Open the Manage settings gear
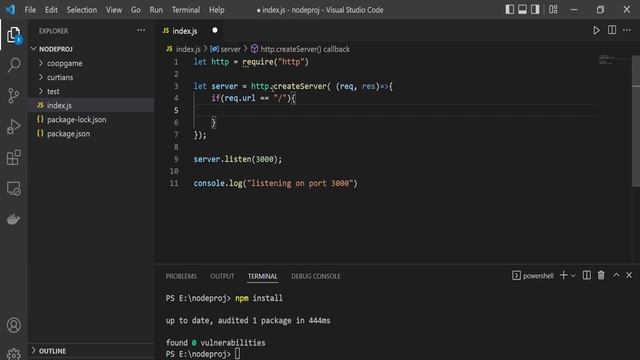Viewport: 640px width, 360px height. point(14,353)
